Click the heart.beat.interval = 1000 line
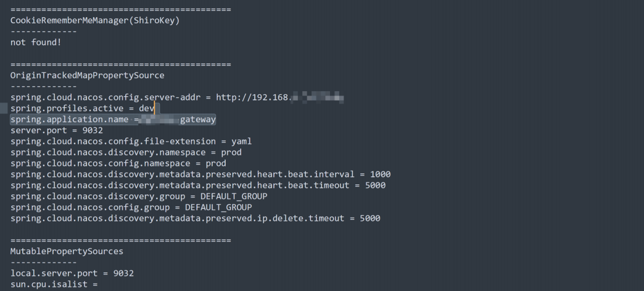 (200, 174)
